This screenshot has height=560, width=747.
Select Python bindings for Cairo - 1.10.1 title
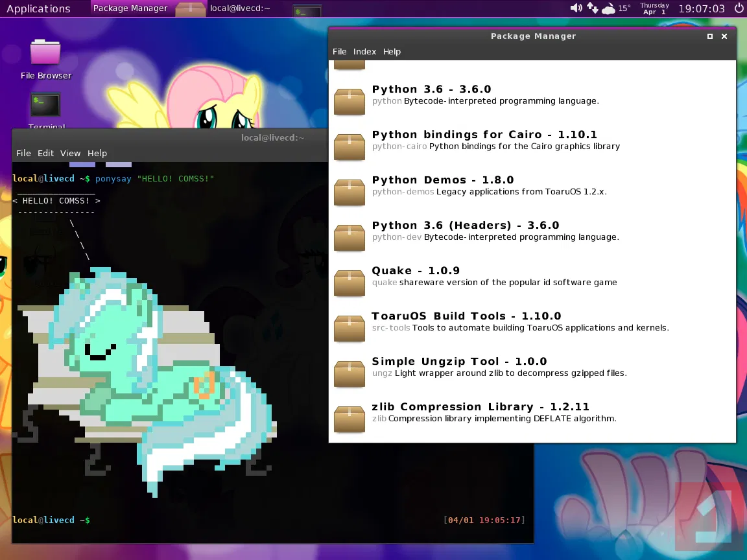tap(484, 134)
